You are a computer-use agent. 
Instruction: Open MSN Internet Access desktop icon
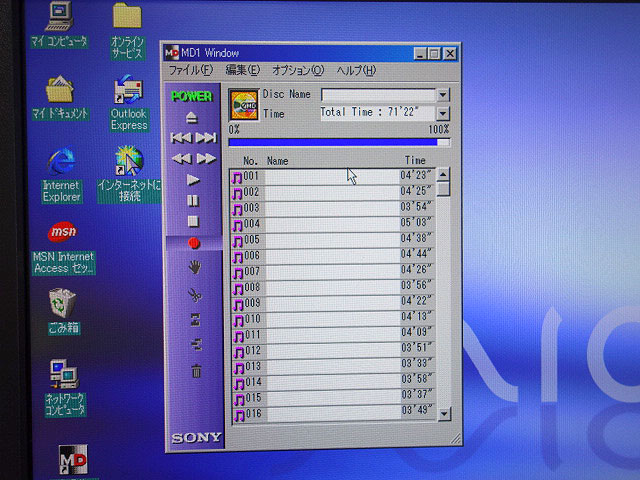(63, 248)
